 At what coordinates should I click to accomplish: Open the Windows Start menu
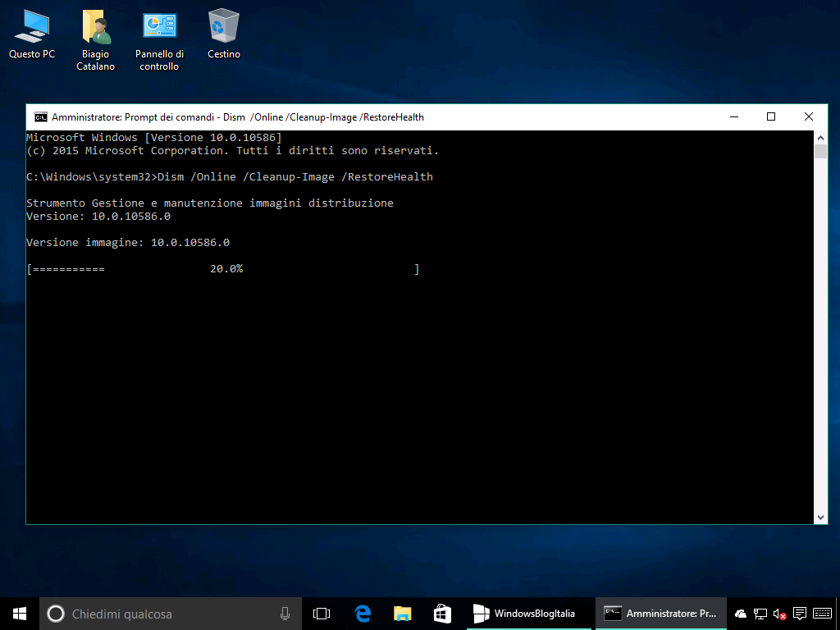click(x=20, y=614)
